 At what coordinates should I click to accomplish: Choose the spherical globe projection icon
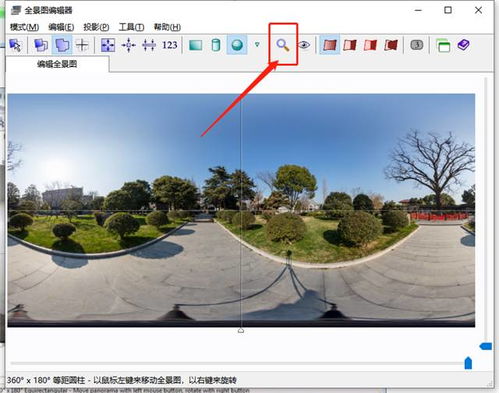[x=237, y=45]
